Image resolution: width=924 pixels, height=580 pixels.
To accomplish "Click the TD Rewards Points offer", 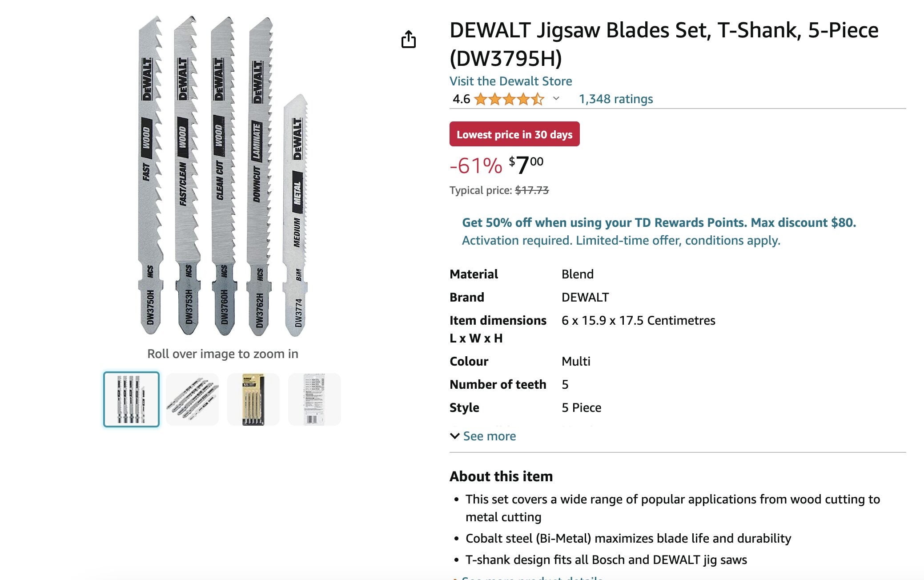I will 657,223.
